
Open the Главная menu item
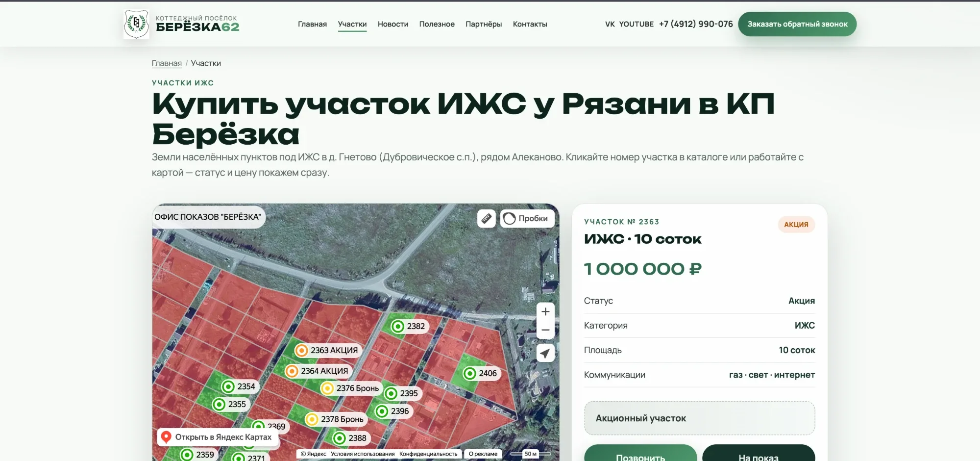[312, 24]
